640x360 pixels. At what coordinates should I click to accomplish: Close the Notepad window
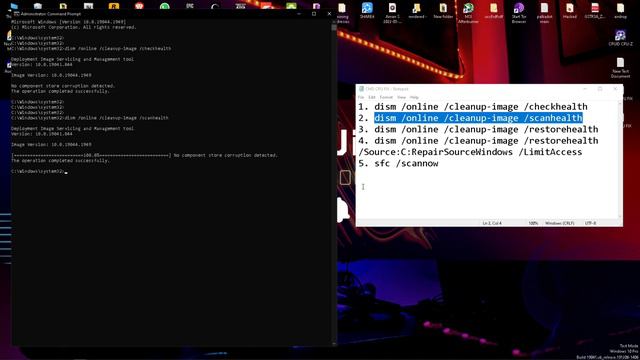[615, 89]
